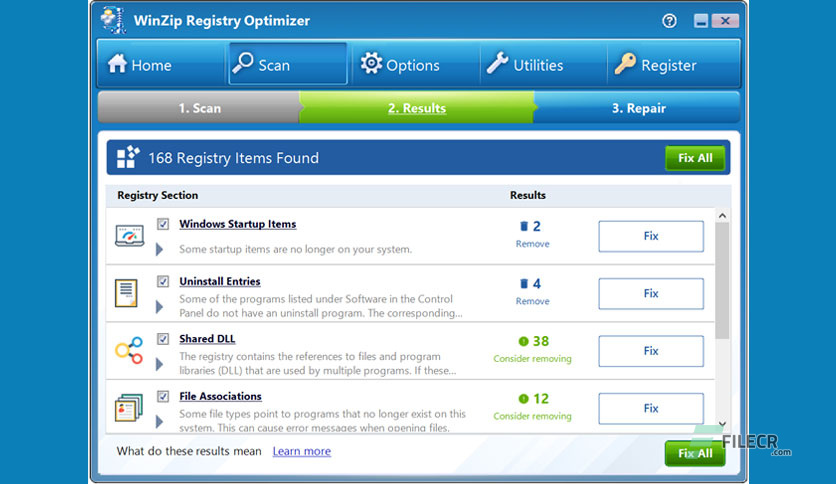This screenshot has height=484, width=836.
Task: Open the Register tab
Action: click(673, 64)
